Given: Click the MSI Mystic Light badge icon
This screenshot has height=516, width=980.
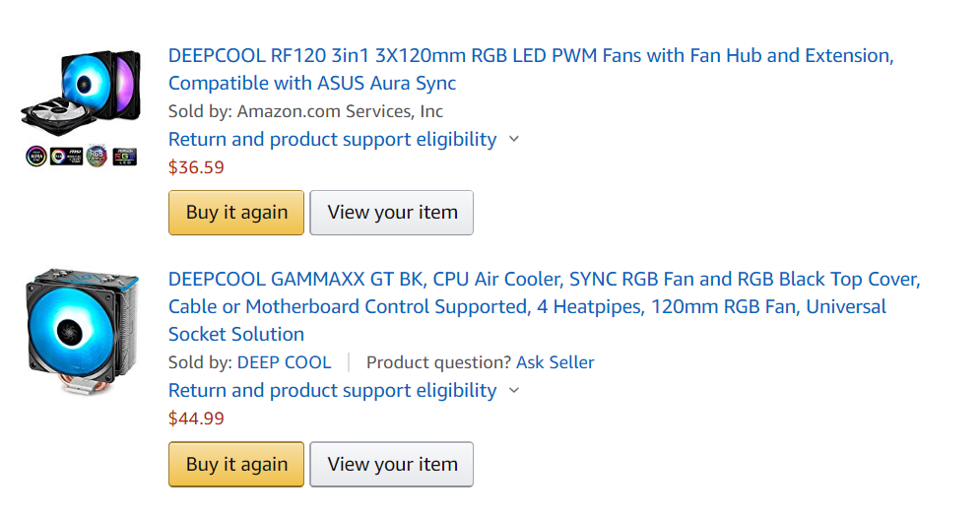Looking at the screenshot, I should coord(66,156).
